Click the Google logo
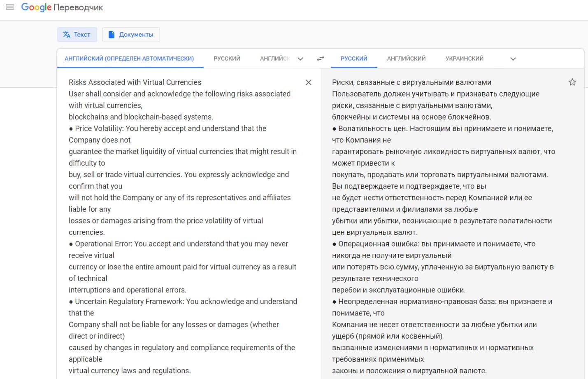Image resolution: width=588 pixels, height=379 pixels. pos(36,7)
